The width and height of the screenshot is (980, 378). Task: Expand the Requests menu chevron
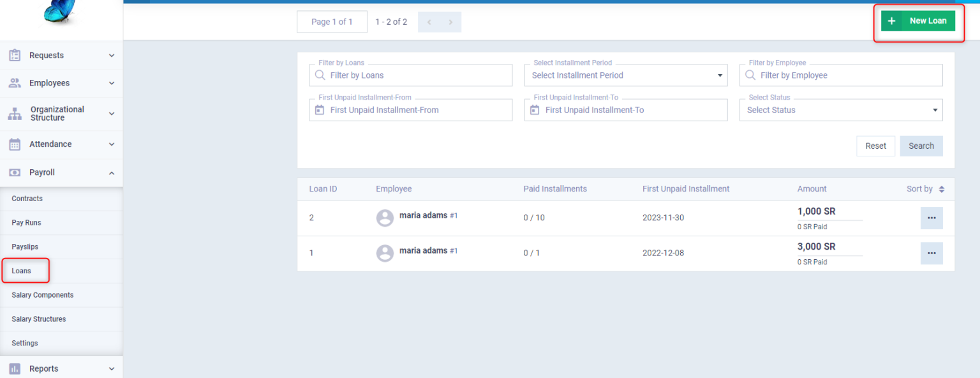[x=112, y=56]
